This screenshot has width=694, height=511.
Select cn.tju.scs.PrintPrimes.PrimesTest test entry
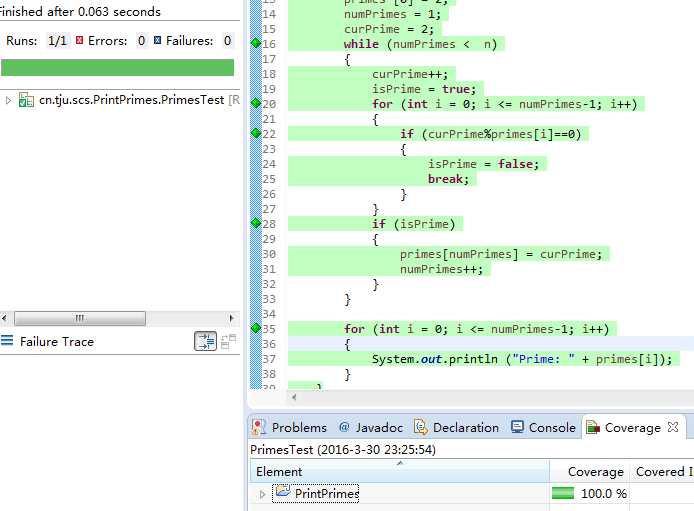tap(131, 100)
